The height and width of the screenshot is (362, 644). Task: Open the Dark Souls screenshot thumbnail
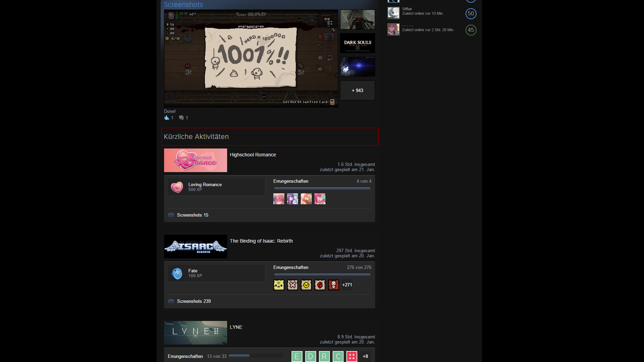click(x=358, y=43)
